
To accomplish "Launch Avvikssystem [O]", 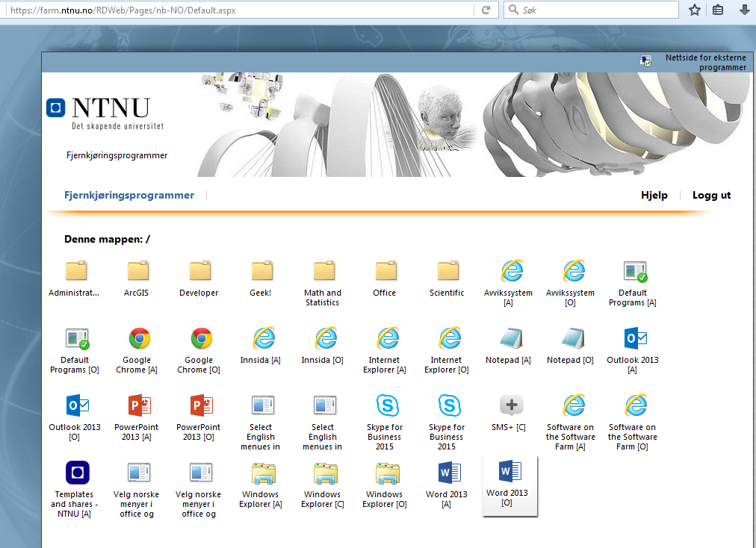I will coord(571,283).
